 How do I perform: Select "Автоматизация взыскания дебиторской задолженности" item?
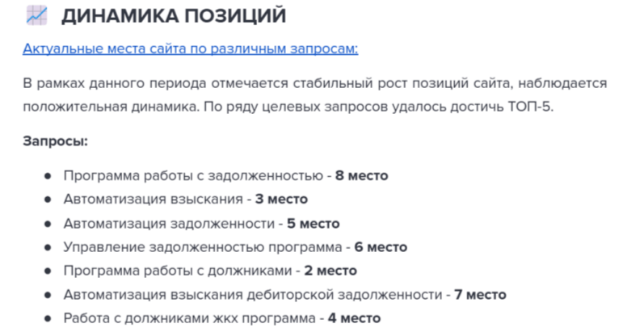[x=252, y=295]
